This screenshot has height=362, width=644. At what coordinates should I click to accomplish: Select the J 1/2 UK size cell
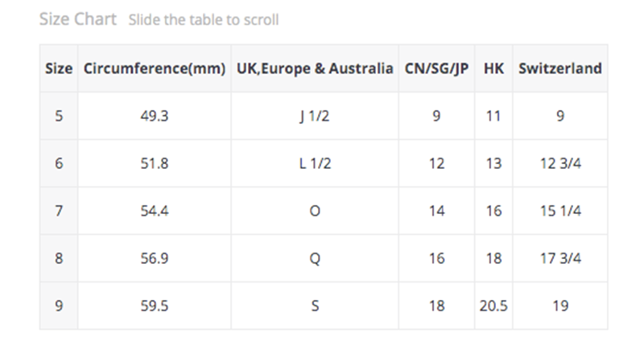pos(315,116)
